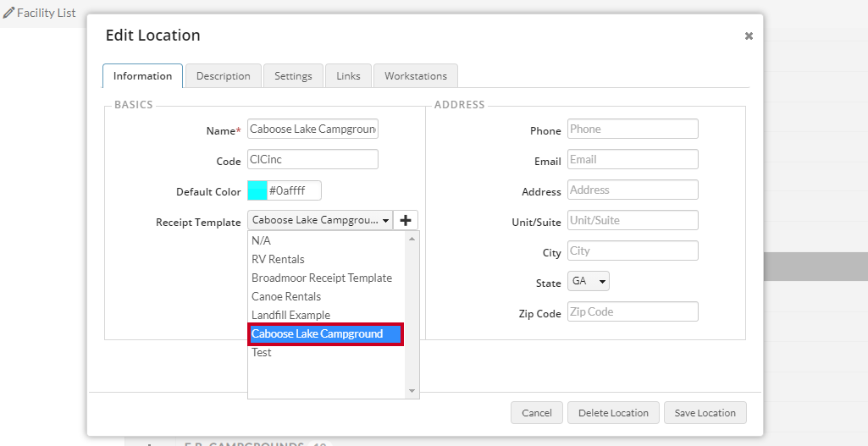Click the Unit/Suite field
This screenshot has height=446, width=868.
633,220
